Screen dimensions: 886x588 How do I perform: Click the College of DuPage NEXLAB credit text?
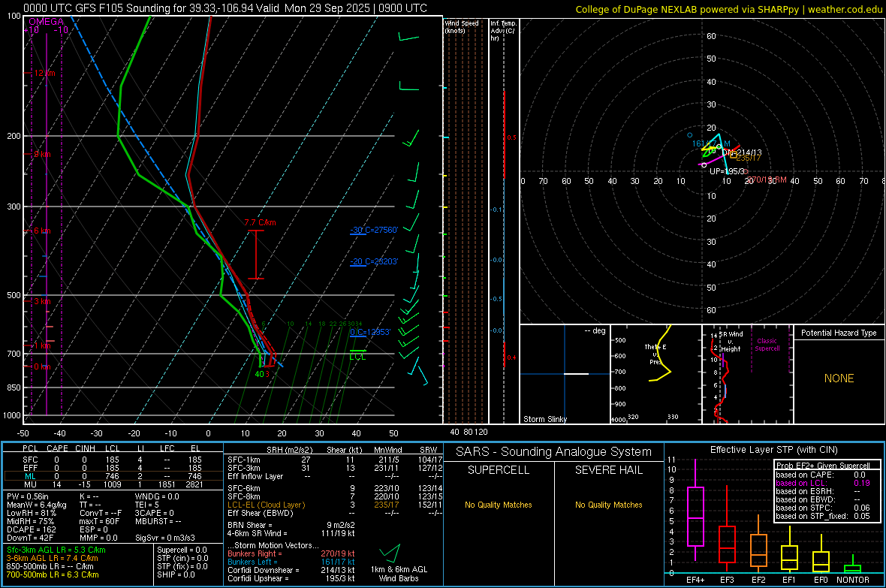pos(728,10)
